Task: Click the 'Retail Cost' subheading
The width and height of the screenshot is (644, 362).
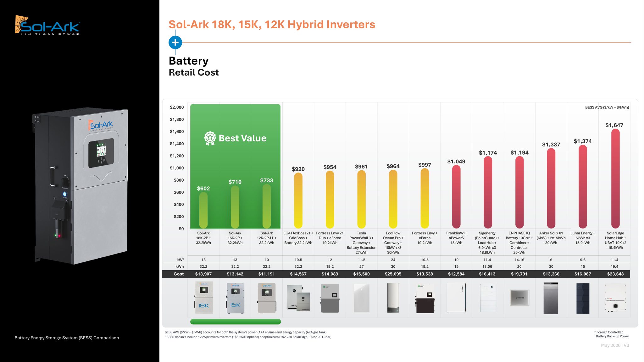Action: [x=194, y=72]
